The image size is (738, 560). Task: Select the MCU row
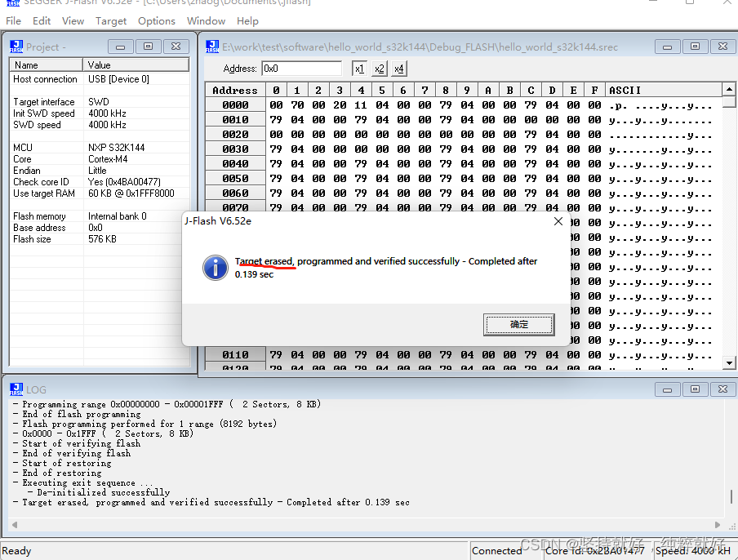pyautogui.click(x=100, y=148)
